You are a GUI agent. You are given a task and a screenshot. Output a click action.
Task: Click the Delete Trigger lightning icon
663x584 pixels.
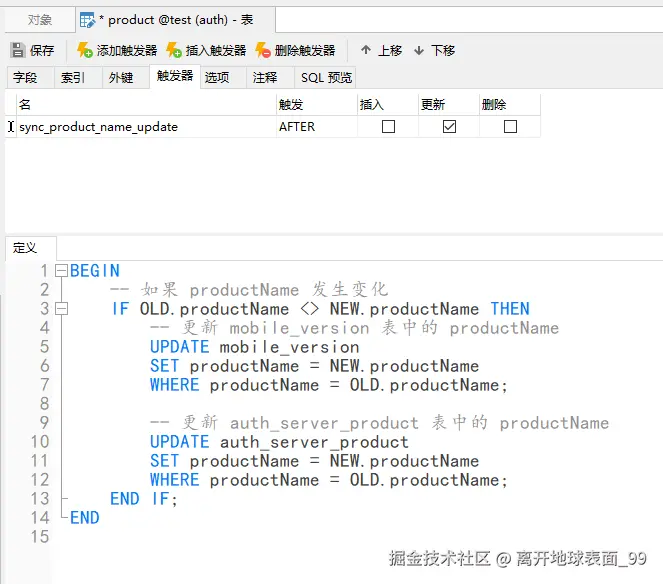263,50
